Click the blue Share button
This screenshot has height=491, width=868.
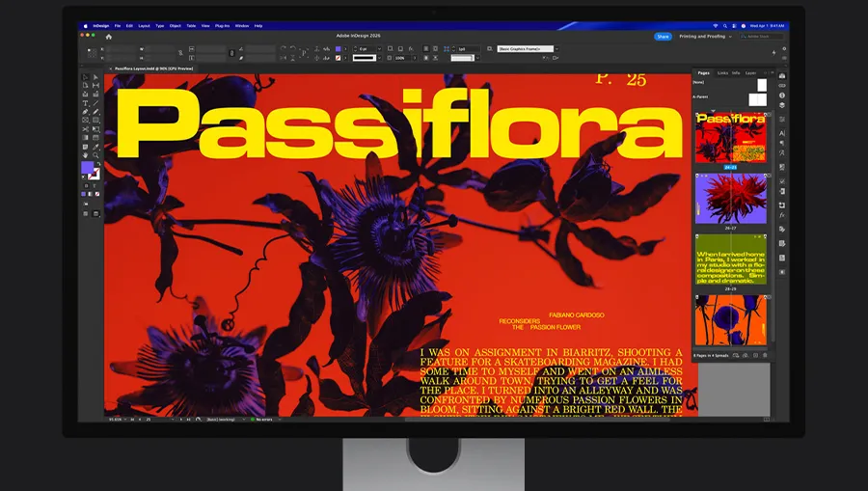click(x=663, y=37)
